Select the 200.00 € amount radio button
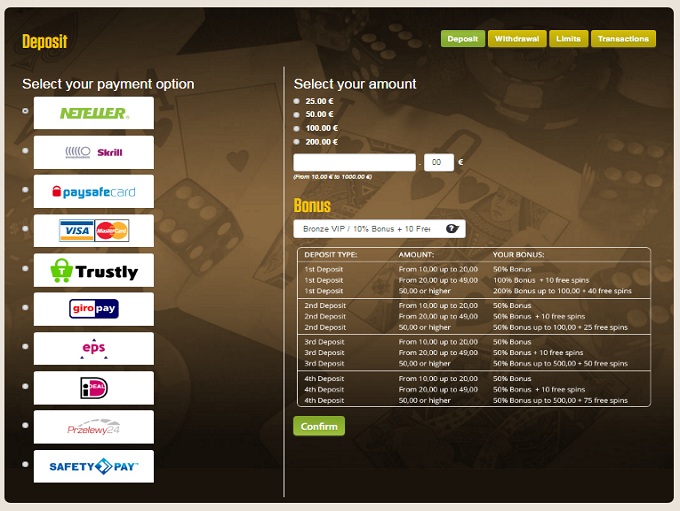This screenshot has width=680, height=511. (x=296, y=142)
